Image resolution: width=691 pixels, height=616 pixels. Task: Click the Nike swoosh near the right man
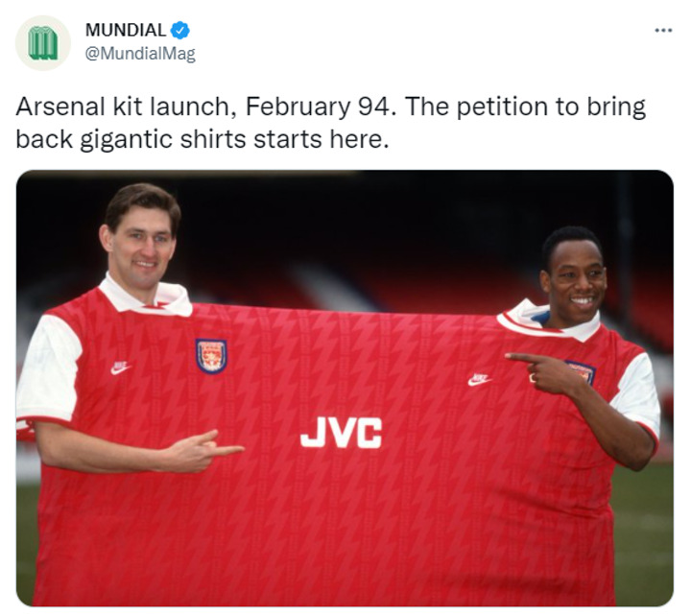(x=479, y=379)
